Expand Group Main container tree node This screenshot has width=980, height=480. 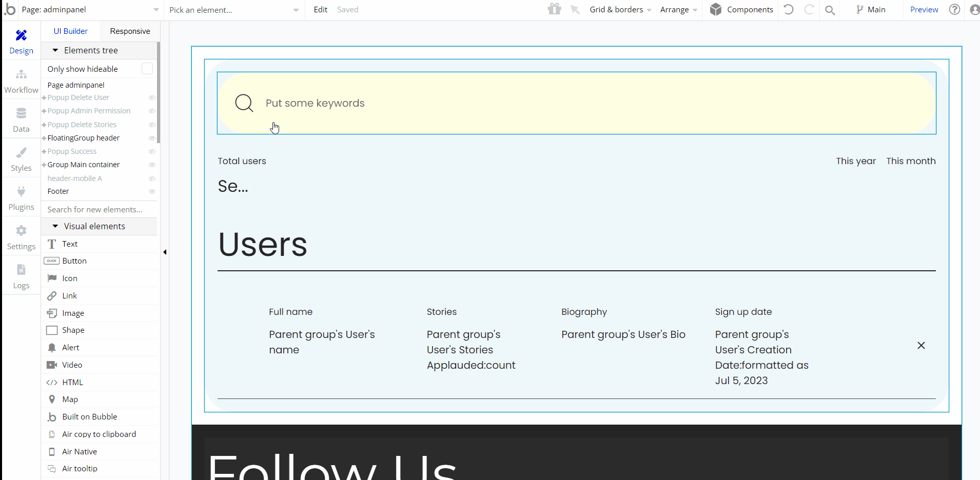point(44,165)
